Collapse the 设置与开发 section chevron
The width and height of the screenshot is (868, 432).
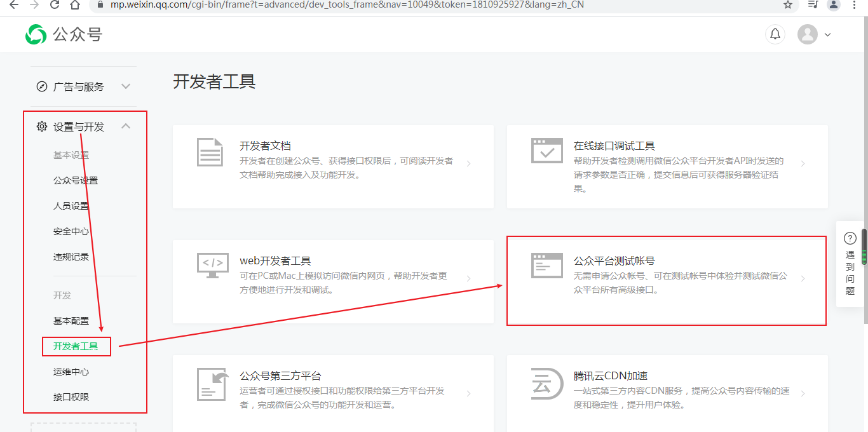pyautogui.click(x=126, y=126)
